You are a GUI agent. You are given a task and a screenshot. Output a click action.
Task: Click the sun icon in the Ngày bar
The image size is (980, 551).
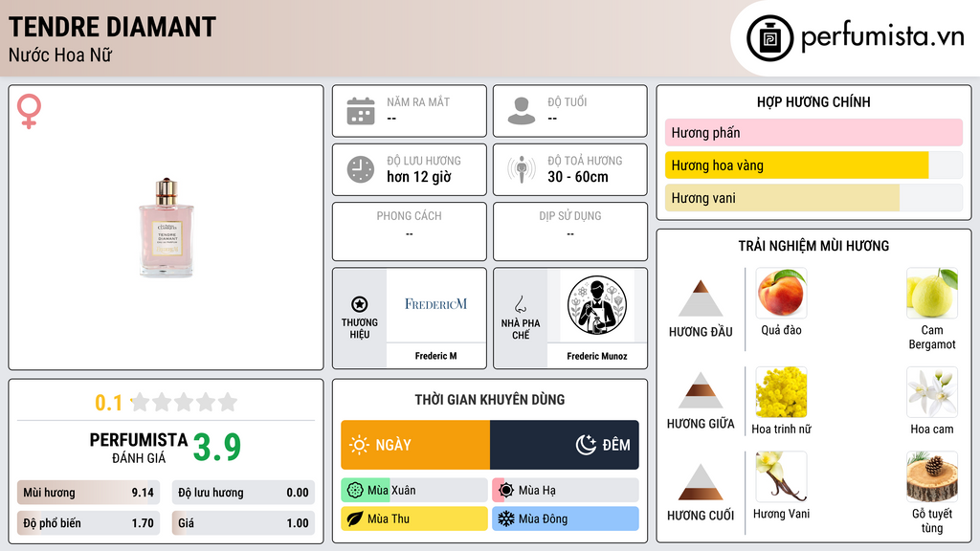point(359,445)
